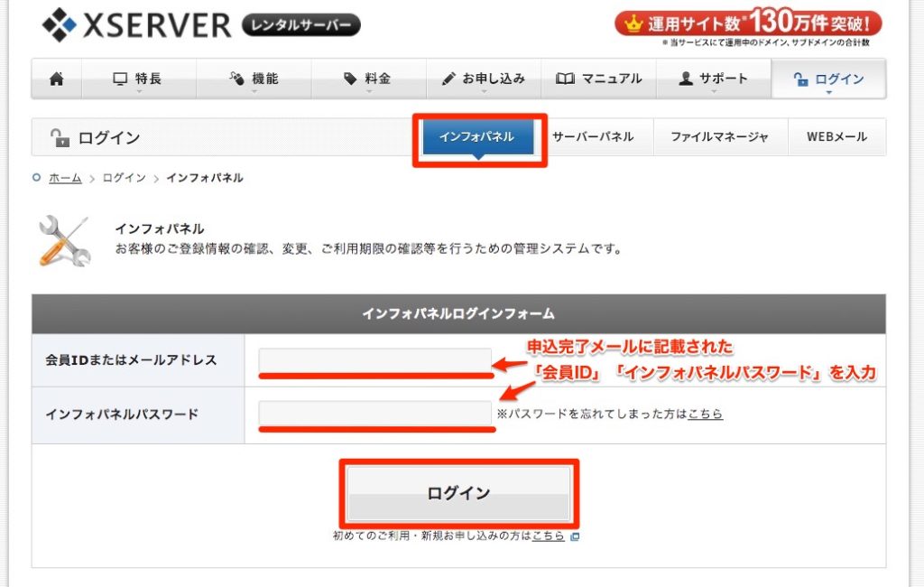Viewport: 924px width, 587px height.
Task: Click the book icon beside マニュアル
Action: pos(565,79)
